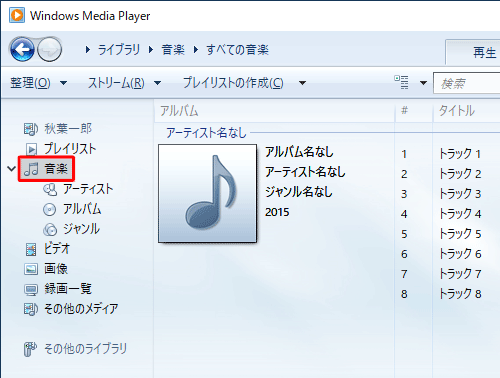
Task: Collapse the 音楽 tree node chevron
Action: tap(12, 169)
